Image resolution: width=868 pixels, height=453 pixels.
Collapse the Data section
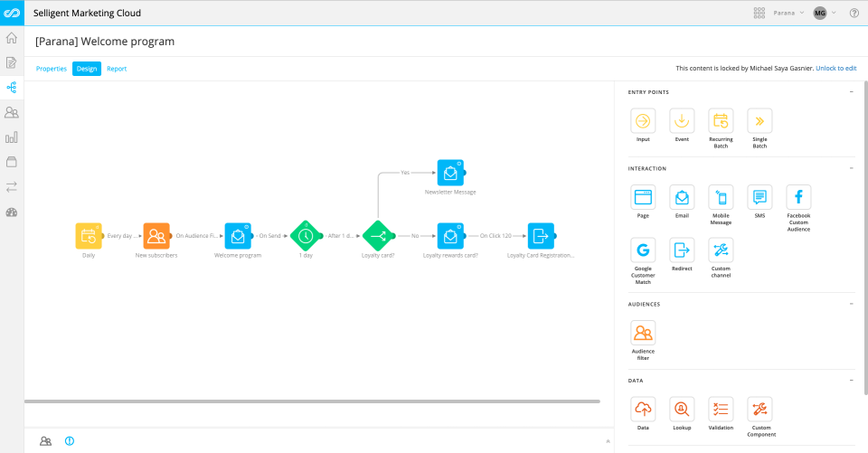pyautogui.click(x=852, y=381)
